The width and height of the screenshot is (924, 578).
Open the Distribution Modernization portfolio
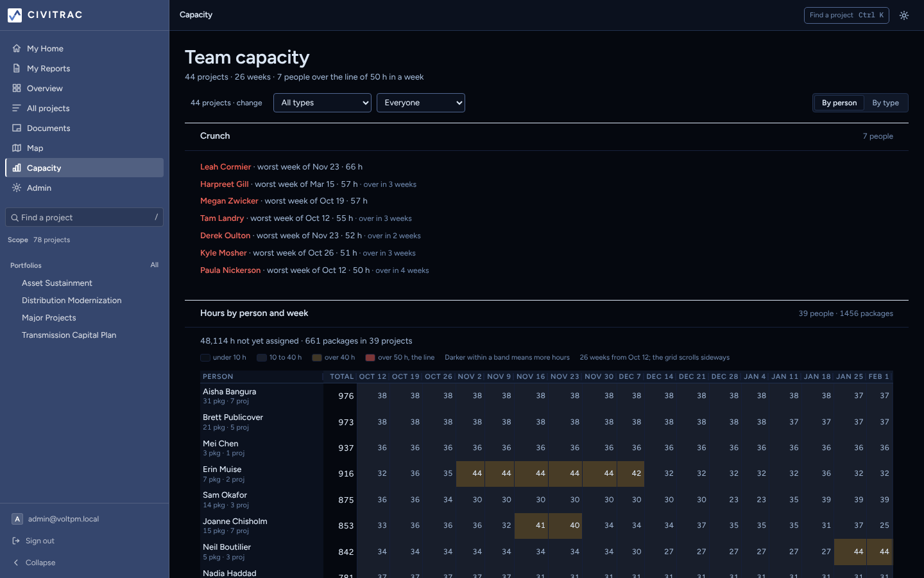coord(72,301)
